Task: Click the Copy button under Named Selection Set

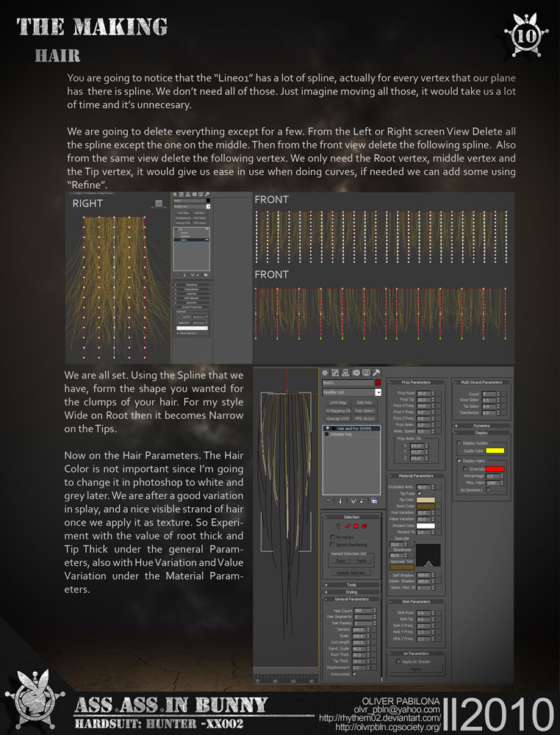Action: click(341, 561)
